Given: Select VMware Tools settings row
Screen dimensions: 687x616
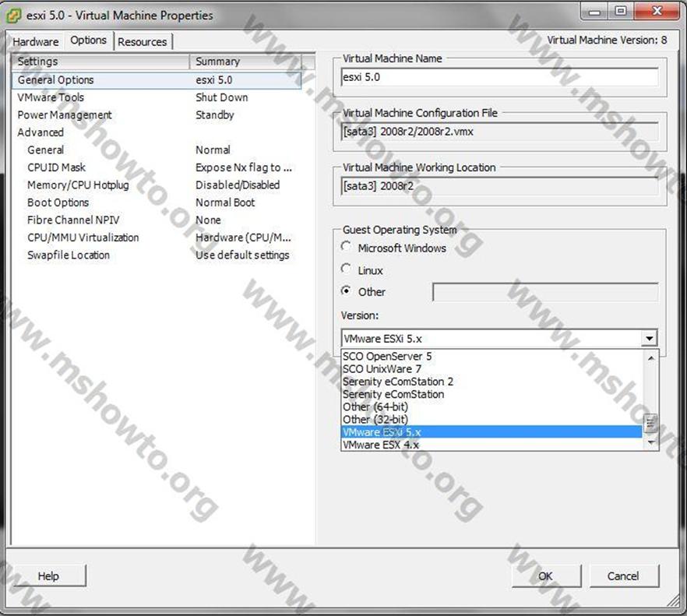Looking at the screenshot, I should tap(157, 97).
